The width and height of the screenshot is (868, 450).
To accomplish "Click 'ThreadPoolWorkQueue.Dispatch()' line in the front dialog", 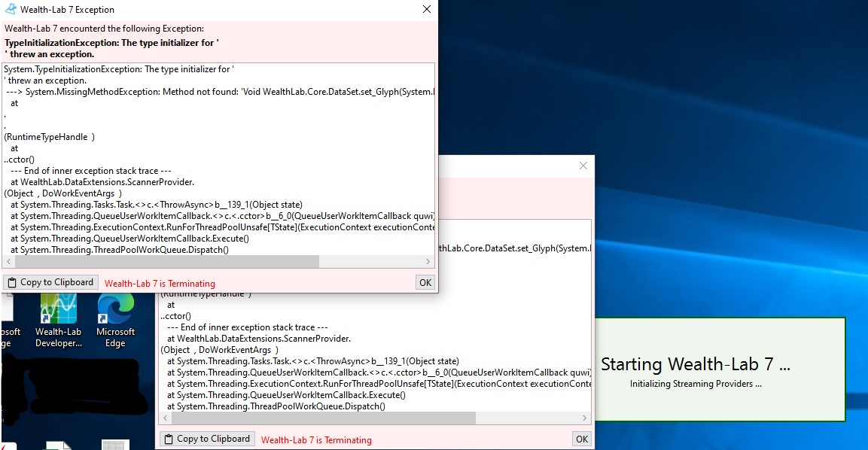I will [120, 250].
